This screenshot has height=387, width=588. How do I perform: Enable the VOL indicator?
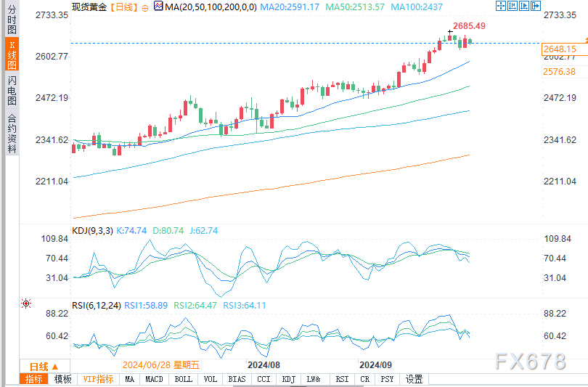[x=211, y=379]
